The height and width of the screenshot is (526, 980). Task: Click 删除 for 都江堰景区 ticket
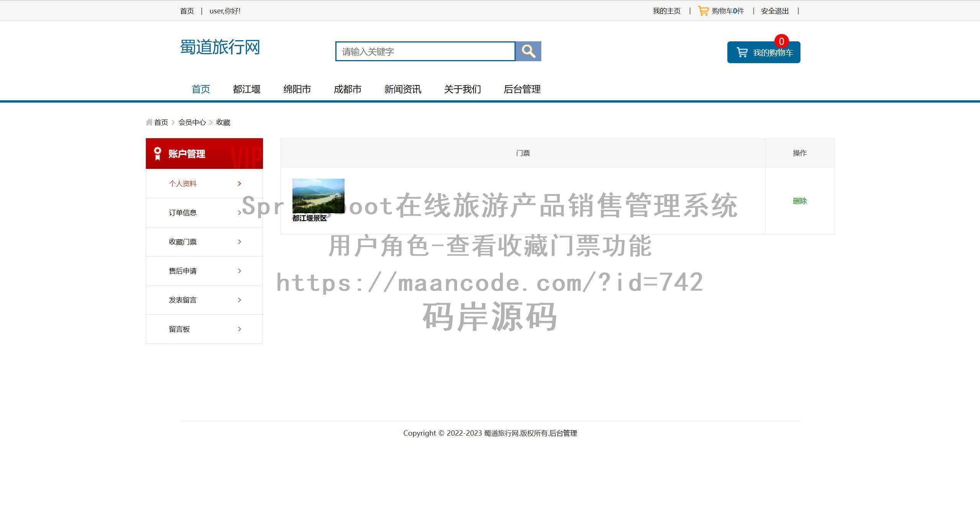coord(800,201)
